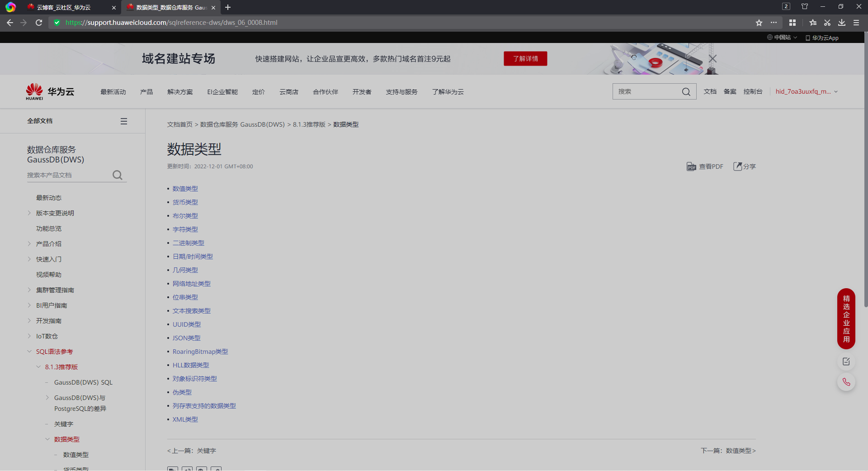
Task: Expand 集群管理指南 in the sidebar
Action: click(x=29, y=290)
